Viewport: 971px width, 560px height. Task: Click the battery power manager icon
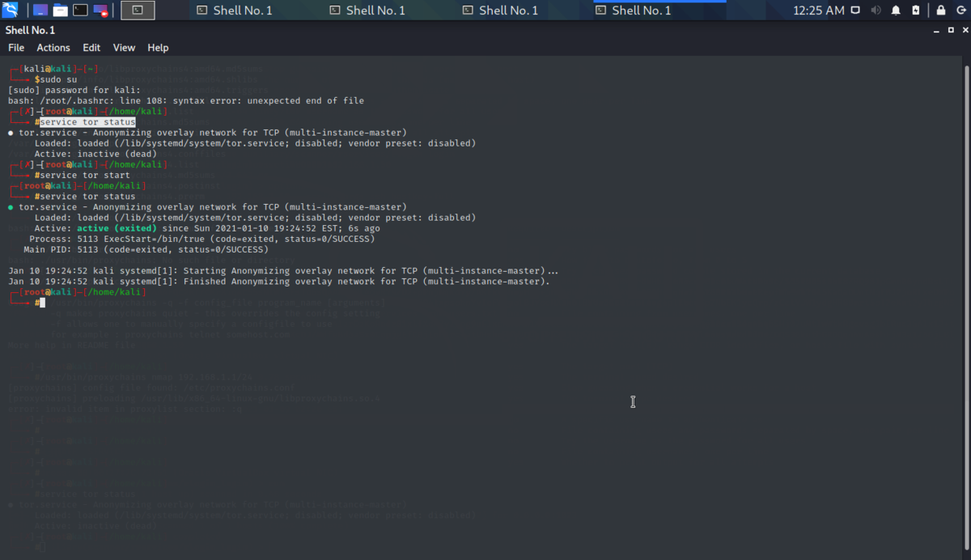tap(916, 11)
